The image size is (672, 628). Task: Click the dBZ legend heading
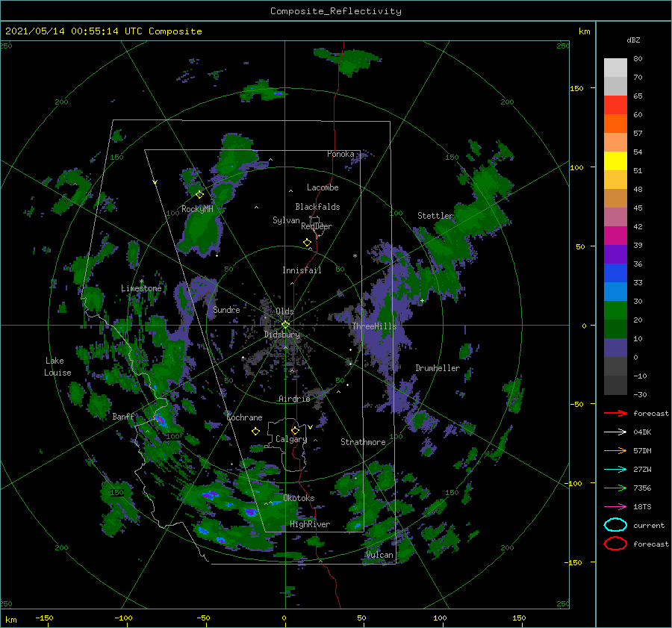[633, 40]
